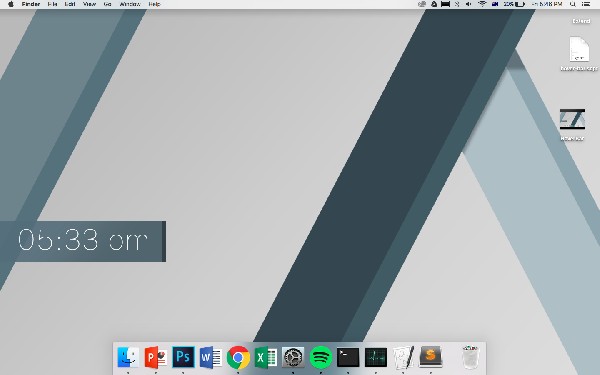Open Photoshop in the dock

[x=183, y=357]
